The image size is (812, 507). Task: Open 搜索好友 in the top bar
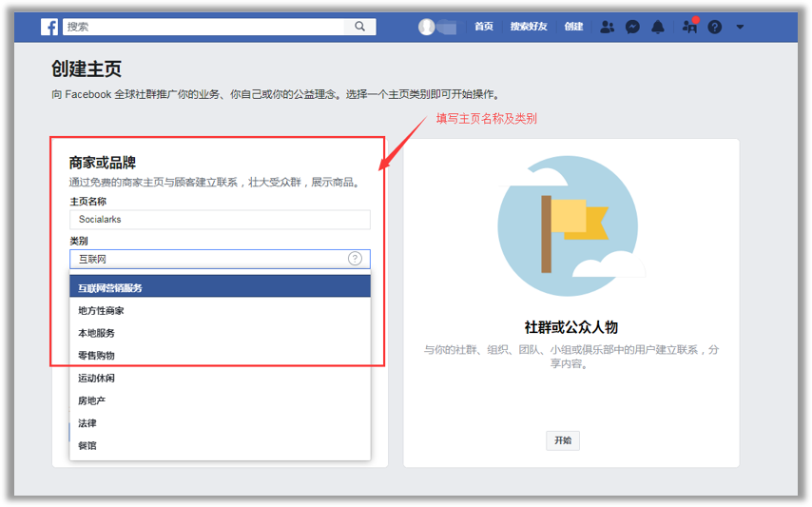click(x=529, y=27)
